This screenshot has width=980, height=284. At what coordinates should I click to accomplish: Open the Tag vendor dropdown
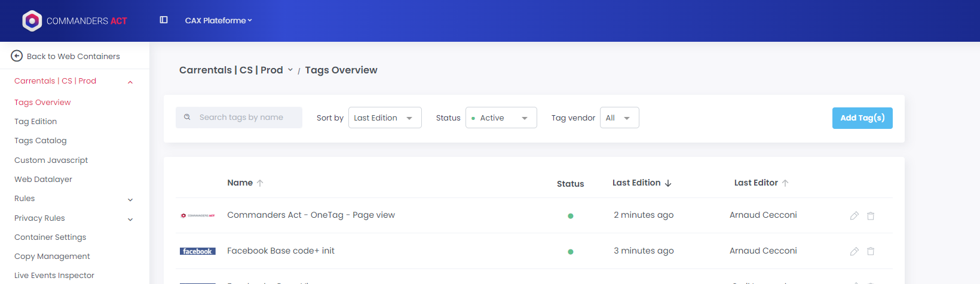pos(619,118)
